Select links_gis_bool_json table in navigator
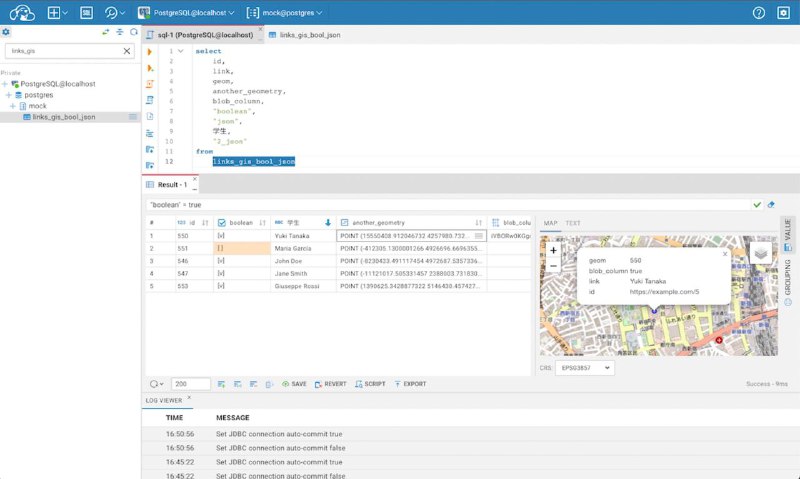This screenshot has height=479, width=800. [x=64, y=117]
